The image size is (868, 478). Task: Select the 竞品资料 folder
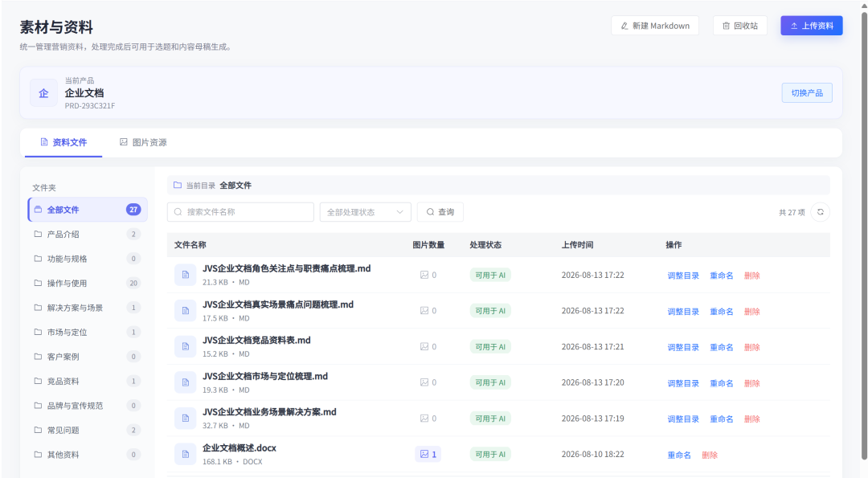coord(88,381)
